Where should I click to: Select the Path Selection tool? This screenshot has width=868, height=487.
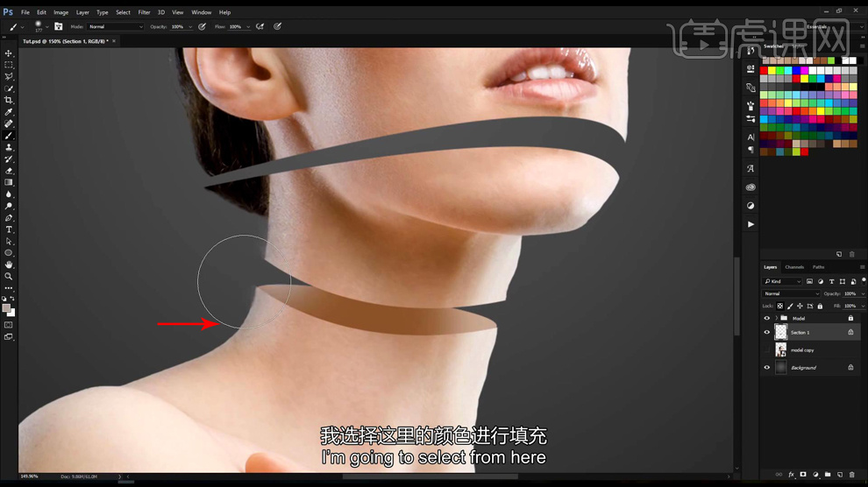tap(8, 242)
